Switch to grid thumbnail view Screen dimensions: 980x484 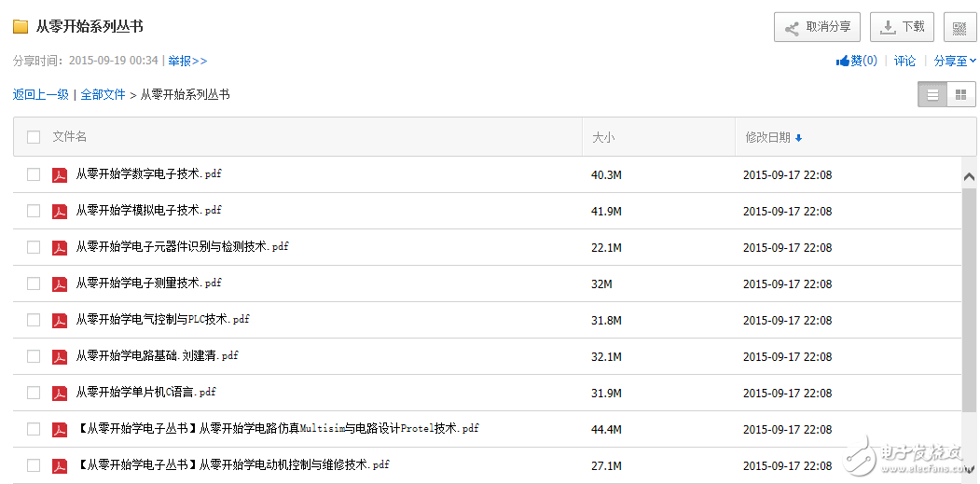960,95
